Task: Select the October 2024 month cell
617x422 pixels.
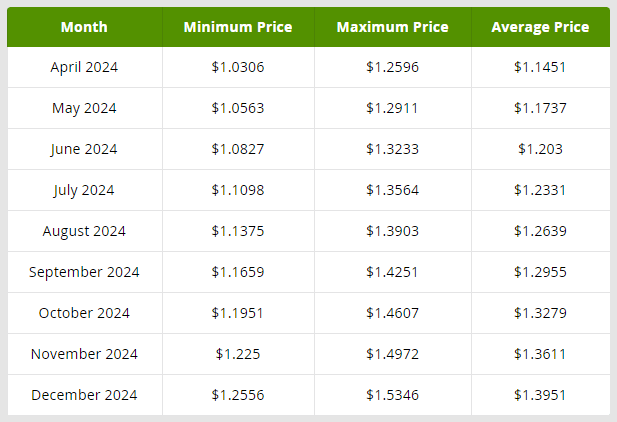Action: click(84, 313)
